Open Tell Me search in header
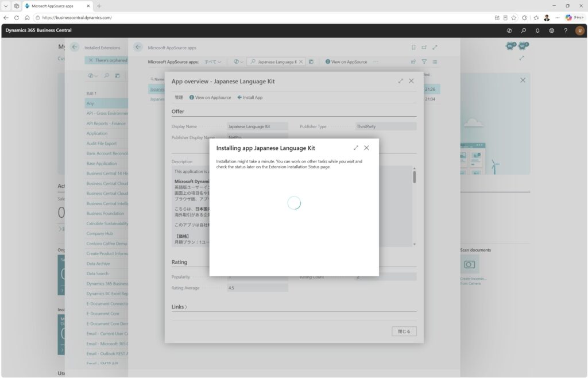Image resolution: width=588 pixels, height=378 pixels. pos(524,31)
